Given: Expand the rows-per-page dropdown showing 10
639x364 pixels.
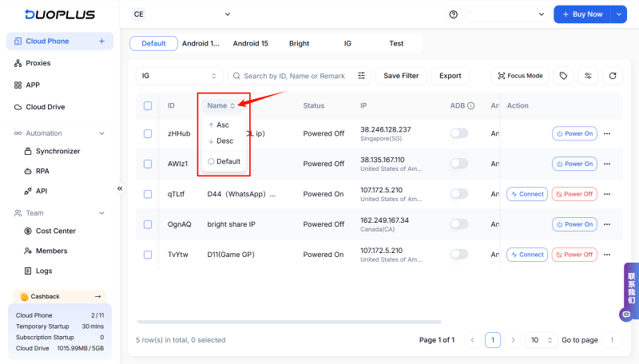Looking at the screenshot, I should point(541,340).
